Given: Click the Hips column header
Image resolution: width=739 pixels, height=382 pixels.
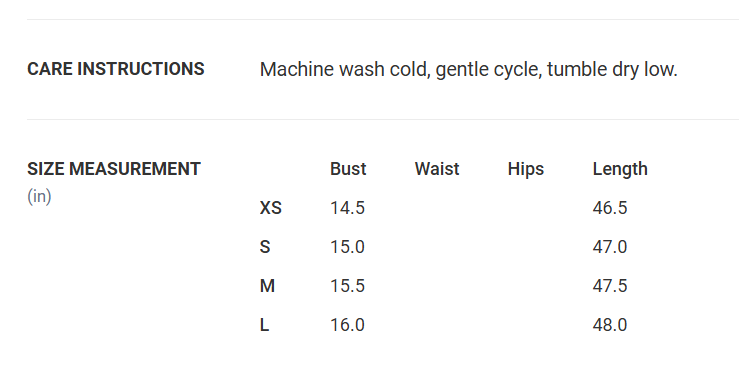Looking at the screenshot, I should click(x=526, y=169).
